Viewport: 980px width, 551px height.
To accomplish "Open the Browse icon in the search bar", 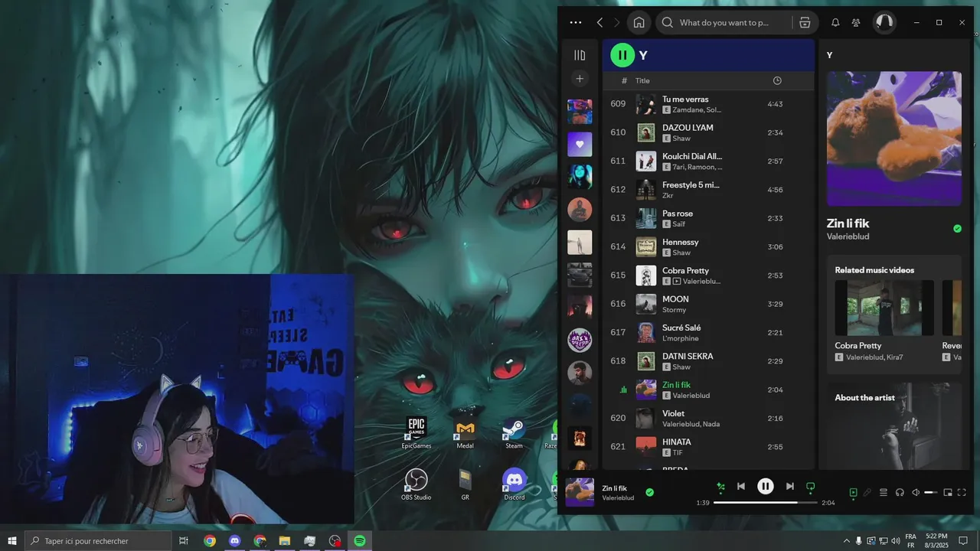I will (x=805, y=23).
